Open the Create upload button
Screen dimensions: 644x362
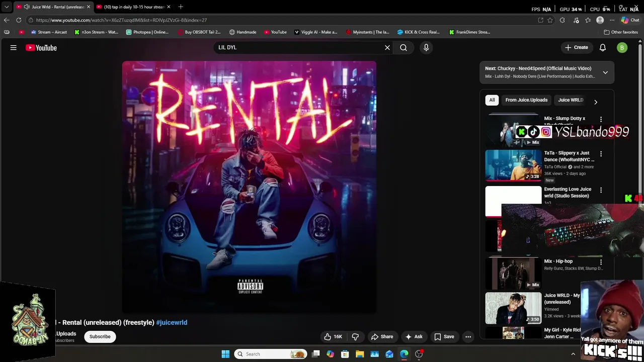[x=577, y=47]
